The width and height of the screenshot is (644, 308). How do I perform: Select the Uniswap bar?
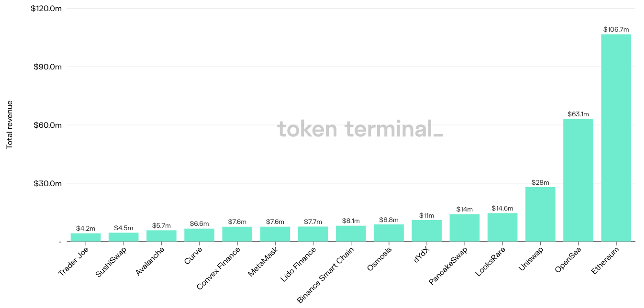(540, 214)
